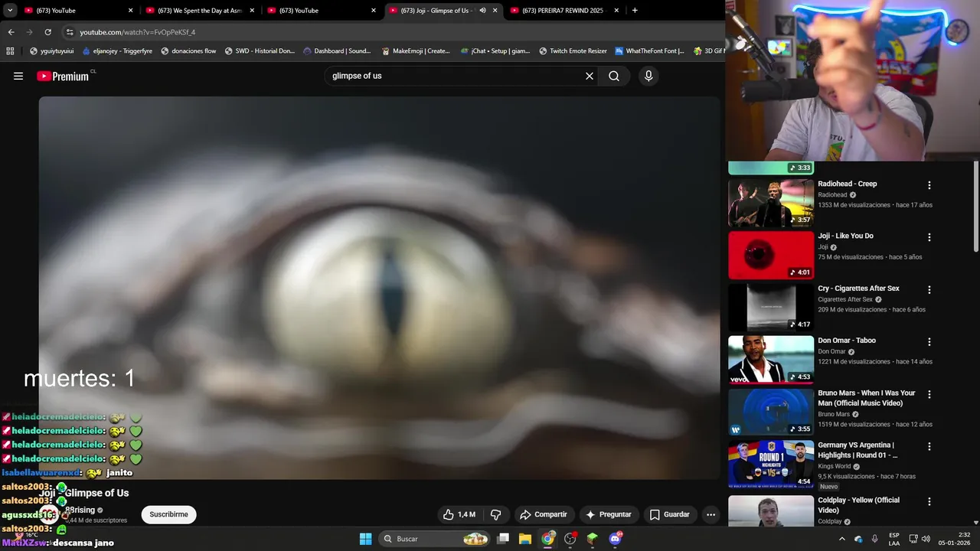Clear the search text with the X
980x551 pixels.
[x=590, y=76]
